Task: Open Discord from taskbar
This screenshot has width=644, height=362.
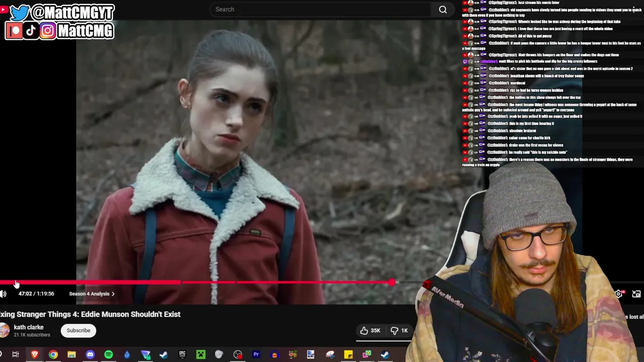Action: tap(90, 355)
